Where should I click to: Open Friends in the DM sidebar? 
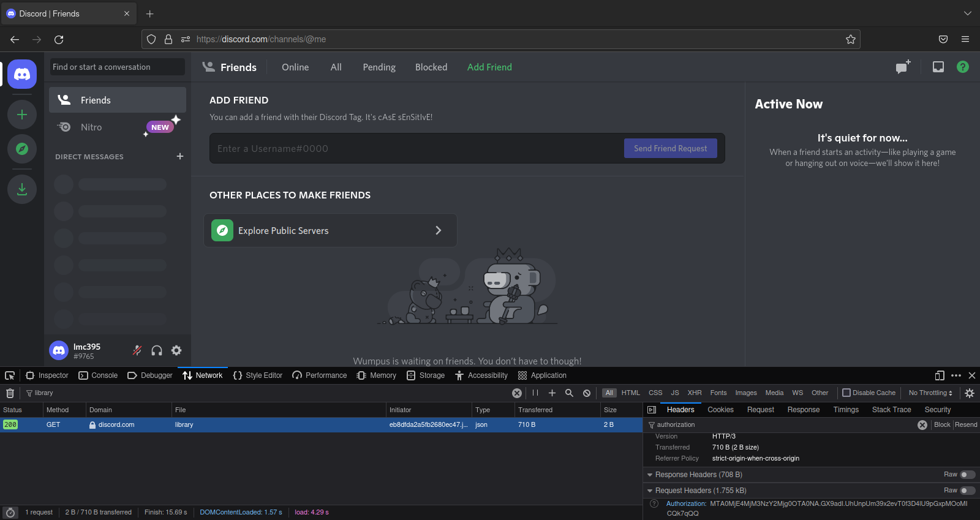[118, 100]
